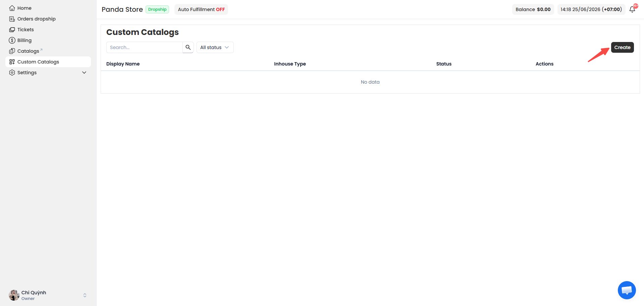Image resolution: width=644 pixels, height=306 pixels.
Task: Expand the Settings menu chevron
Action: point(84,73)
